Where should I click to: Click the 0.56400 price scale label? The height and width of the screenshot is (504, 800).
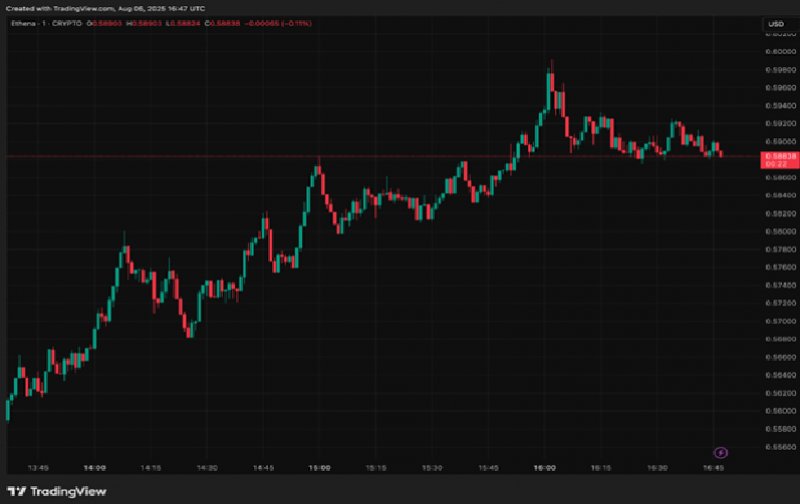781,375
